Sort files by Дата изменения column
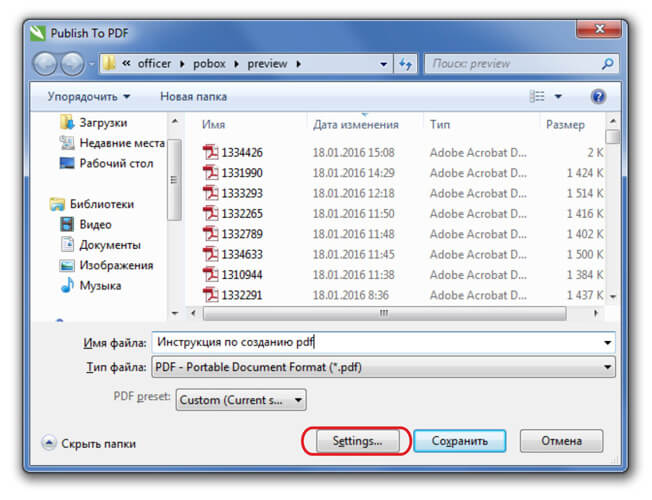The image size is (652, 500). (355, 125)
